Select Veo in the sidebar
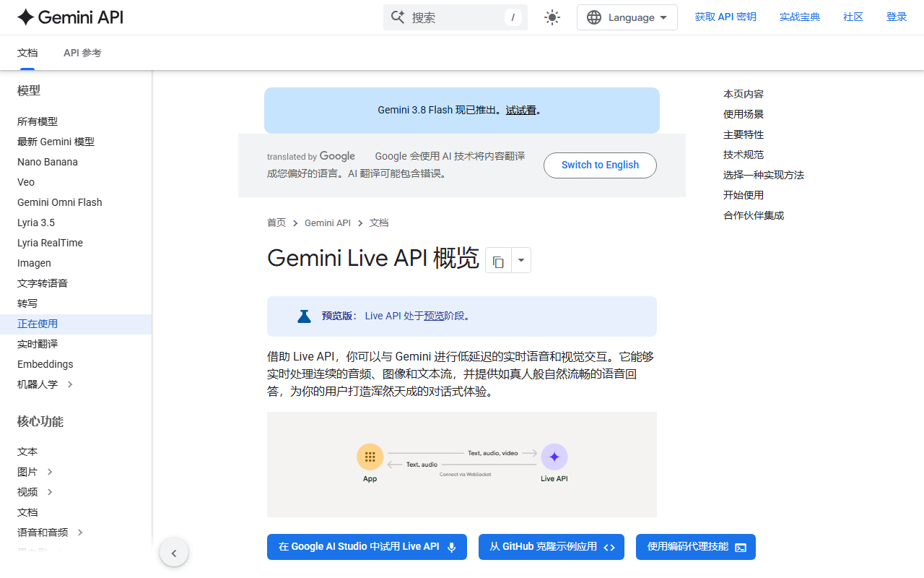The width and height of the screenshot is (924, 578). point(26,182)
